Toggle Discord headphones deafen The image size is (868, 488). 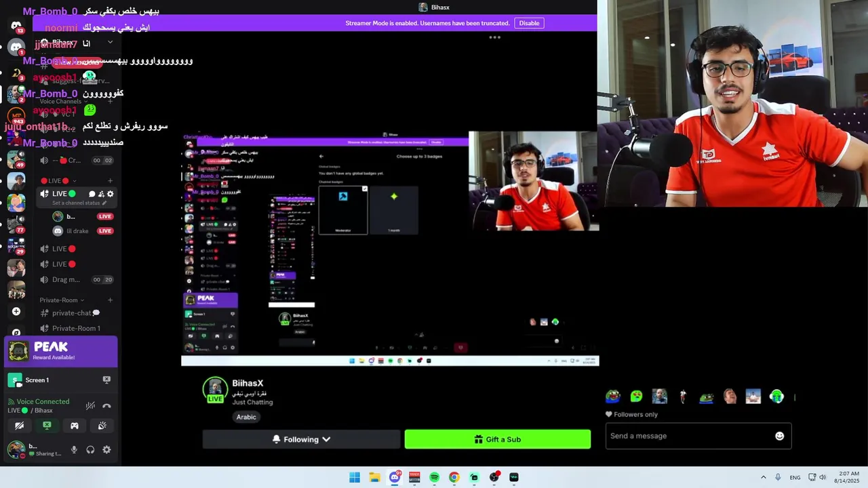point(90,449)
